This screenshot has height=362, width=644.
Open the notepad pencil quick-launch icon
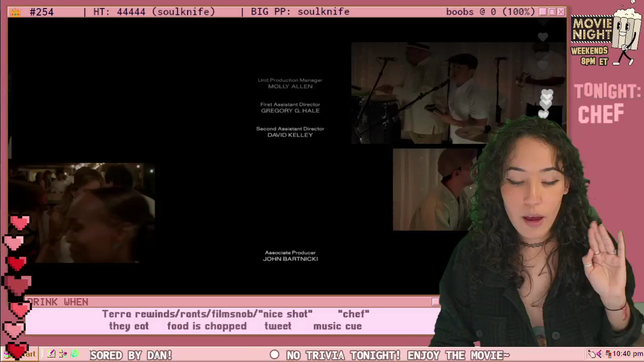51,354
